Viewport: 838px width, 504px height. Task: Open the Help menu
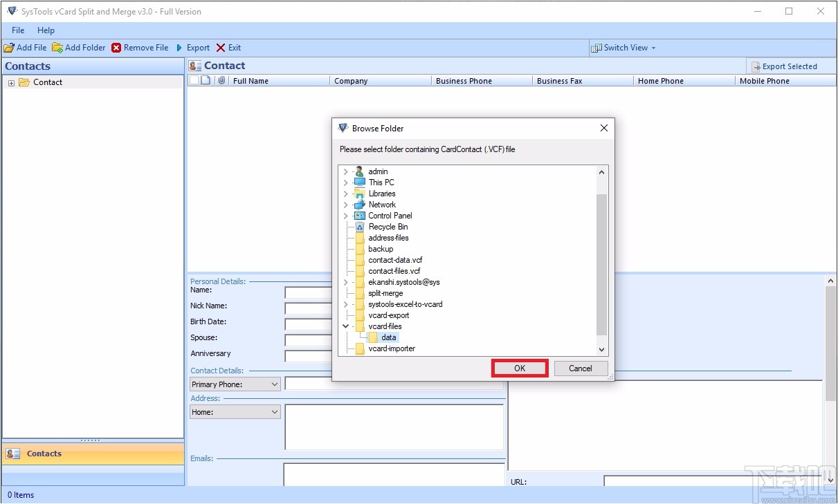[x=46, y=30]
